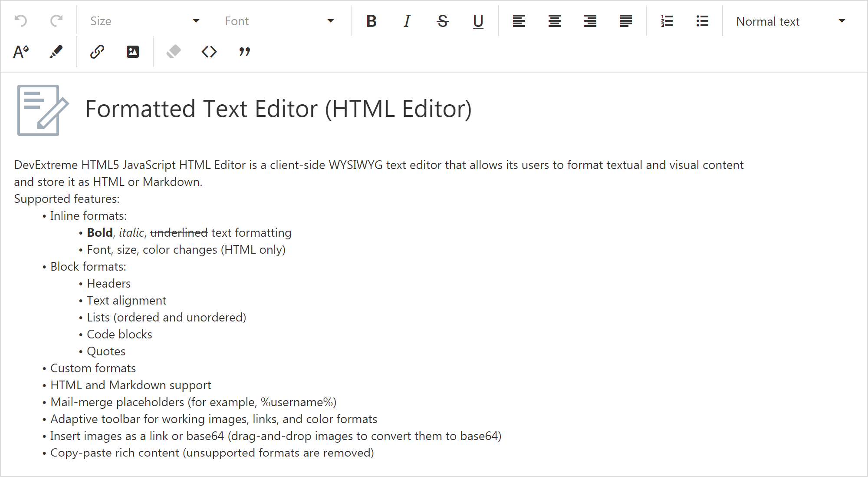Apply ordered list formatting
The height and width of the screenshot is (477, 868).
667,21
